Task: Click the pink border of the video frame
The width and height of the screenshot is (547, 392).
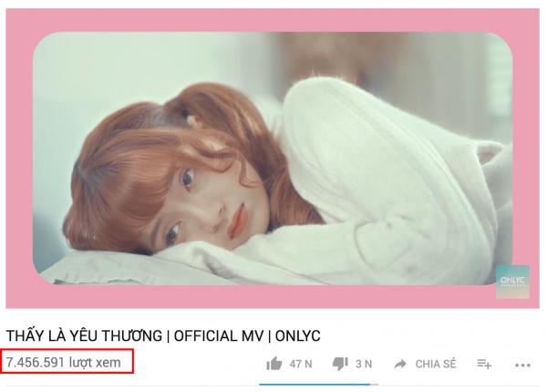Action: (273, 20)
